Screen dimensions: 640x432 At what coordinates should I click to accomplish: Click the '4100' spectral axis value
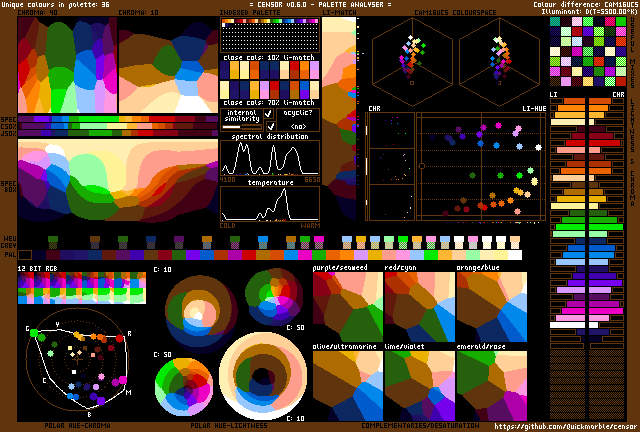tap(227, 179)
